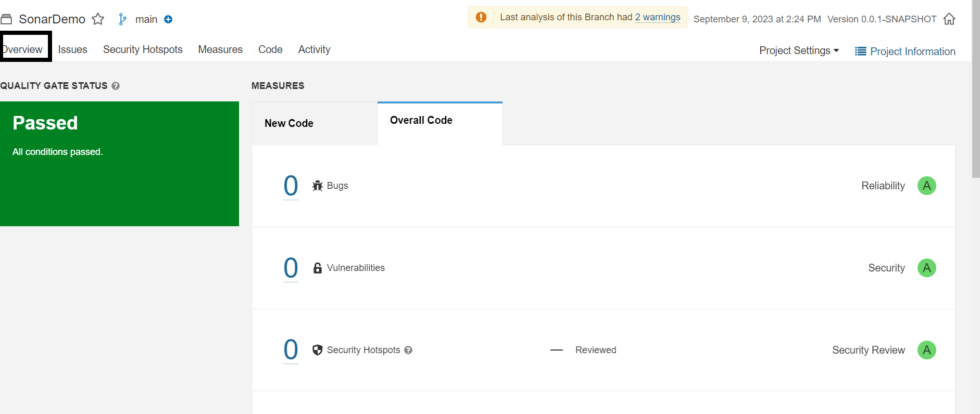Click the branch icon beside main
Screen dimensions: 980x414
coord(122,19)
